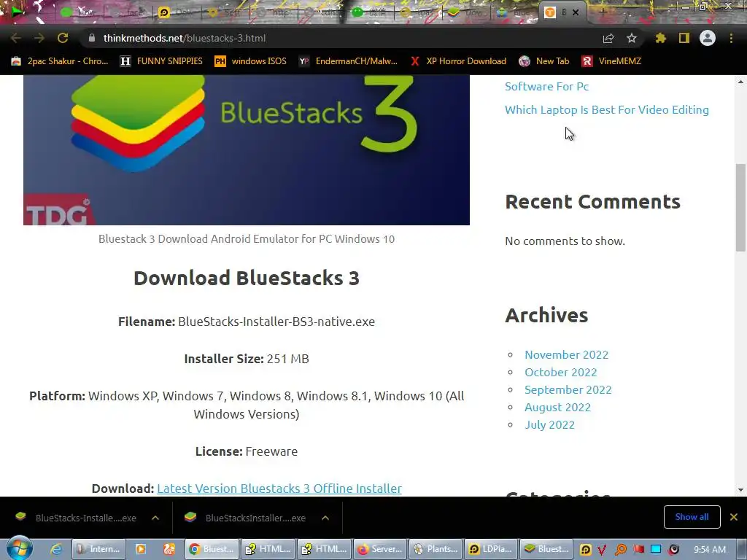Click the page vertical scrollbar thumb
The height and width of the screenshot is (560, 747).
pos(740,207)
